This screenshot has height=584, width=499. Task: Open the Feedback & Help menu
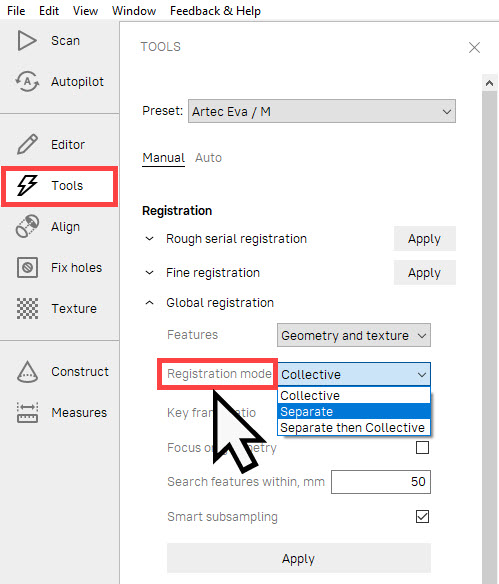pos(215,11)
